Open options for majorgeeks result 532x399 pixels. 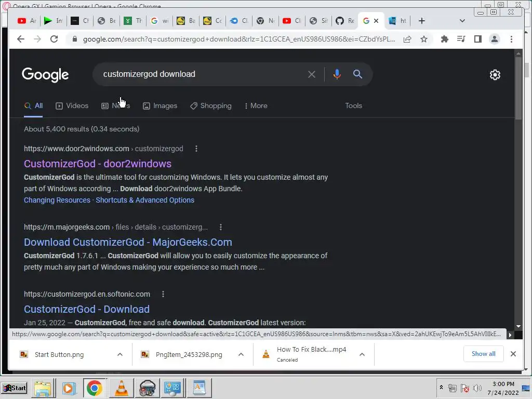point(221,227)
